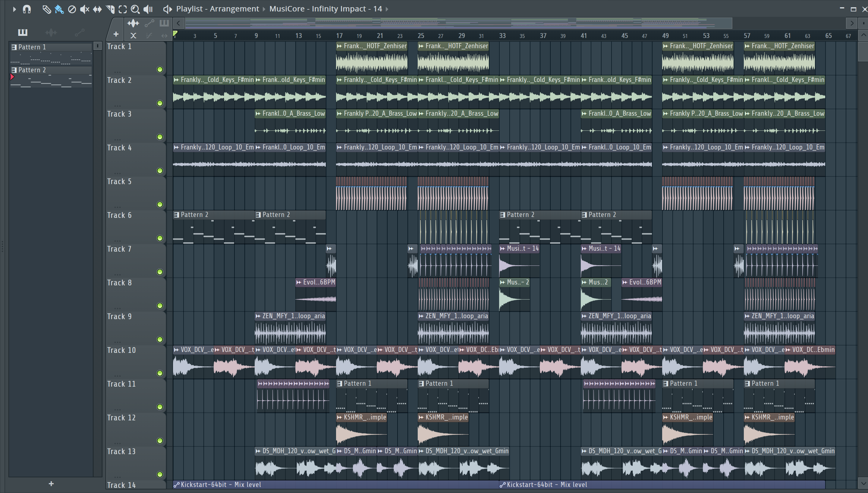This screenshot has width=868, height=493.
Task: Mute Track 3 using its green LED
Action: [160, 137]
